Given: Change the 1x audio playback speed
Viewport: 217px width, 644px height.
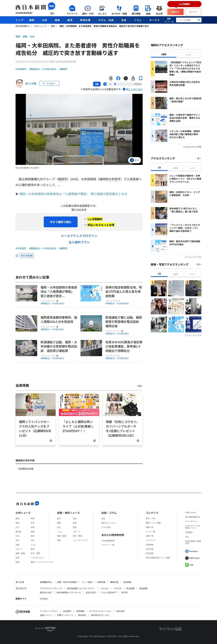Looking at the screenshot, I should [x=110, y=84].
